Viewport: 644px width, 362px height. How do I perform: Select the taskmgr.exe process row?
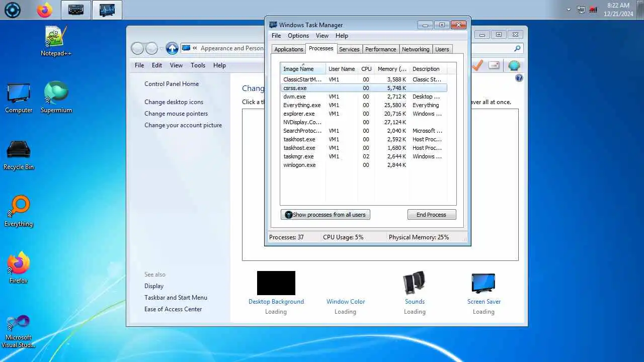[x=364, y=156]
